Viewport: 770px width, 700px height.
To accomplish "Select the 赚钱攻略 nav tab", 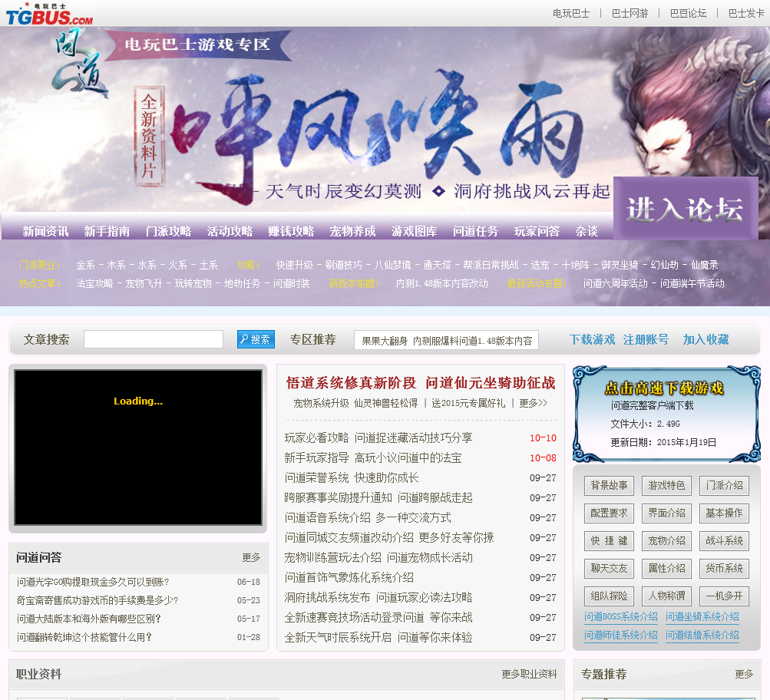I will pyautogui.click(x=291, y=231).
